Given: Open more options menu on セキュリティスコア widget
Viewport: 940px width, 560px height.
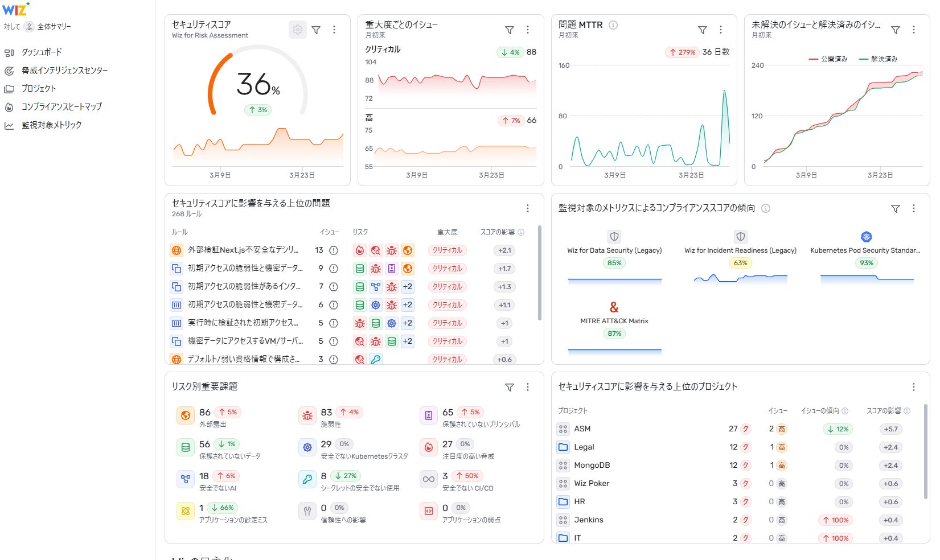Looking at the screenshot, I should coord(334,30).
